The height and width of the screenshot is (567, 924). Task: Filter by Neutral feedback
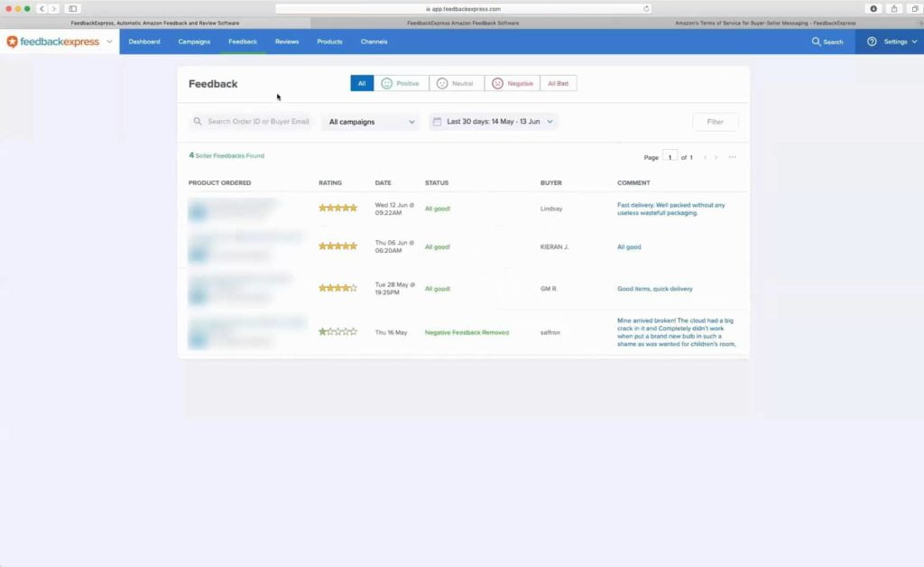[457, 83]
